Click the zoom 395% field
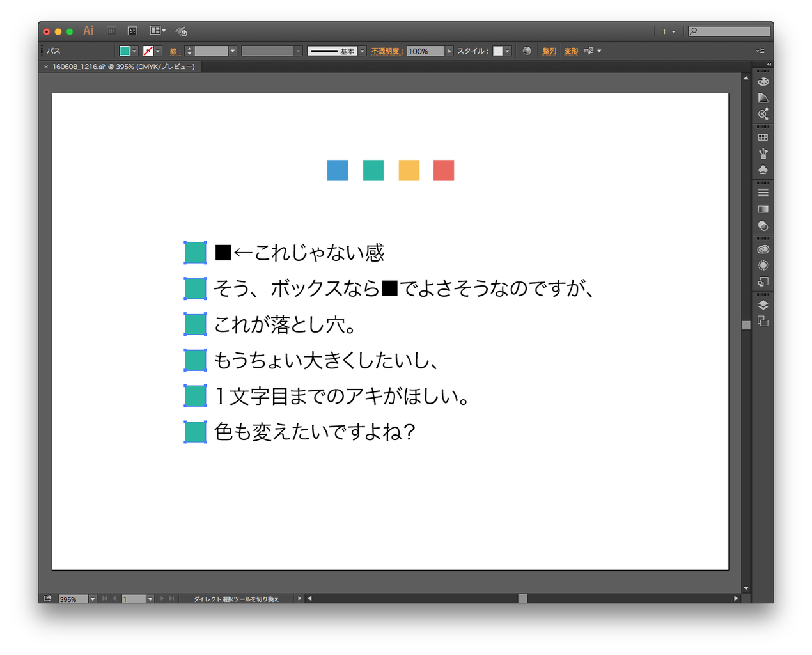 74,599
